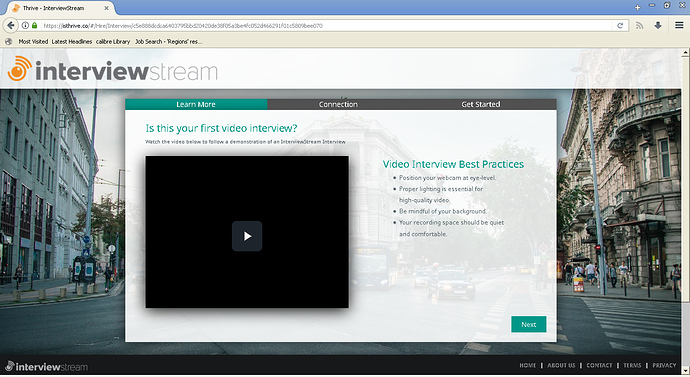This screenshot has width=690, height=377.
Task: Click the site information icon
Action: tap(26, 26)
